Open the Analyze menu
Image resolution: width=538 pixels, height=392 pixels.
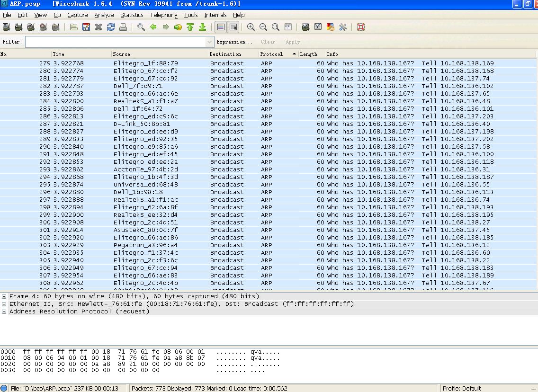[104, 15]
